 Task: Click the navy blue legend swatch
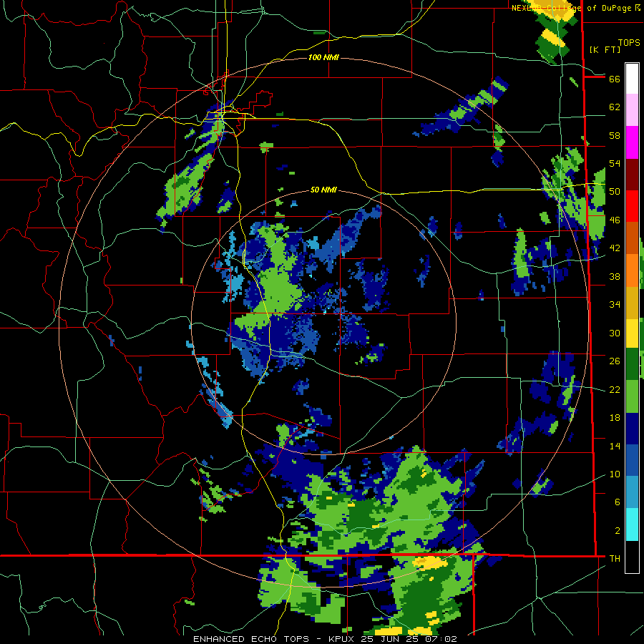(632, 429)
